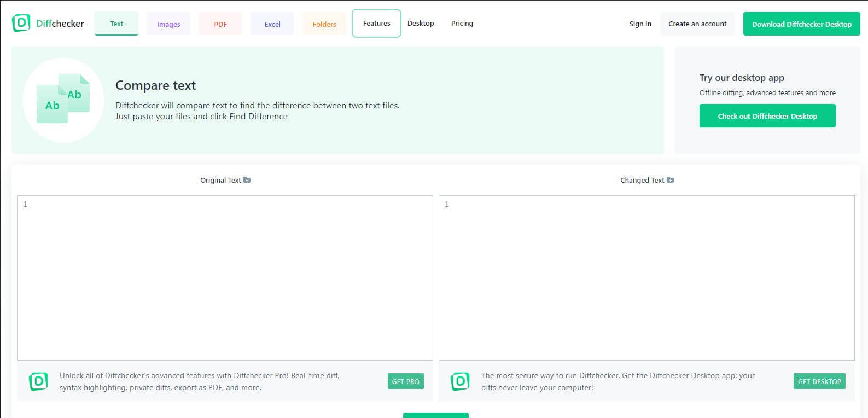Click the Diffchecker logo in the Desktop banner
Viewport: 868px width, 418px height.
click(460, 381)
